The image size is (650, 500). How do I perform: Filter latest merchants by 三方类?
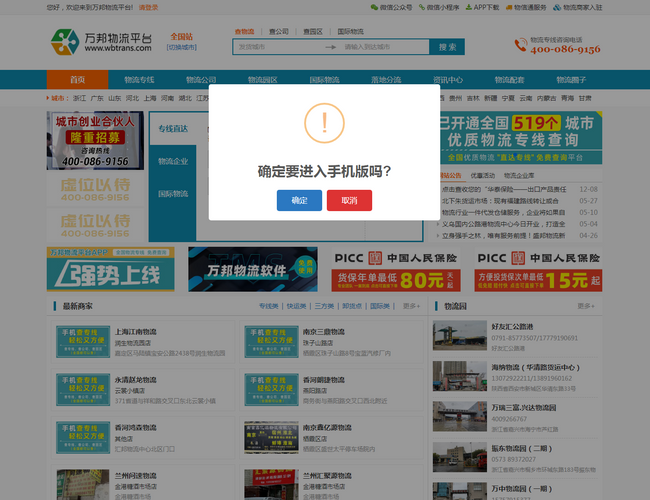pyautogui.click(x=324, y=306)
